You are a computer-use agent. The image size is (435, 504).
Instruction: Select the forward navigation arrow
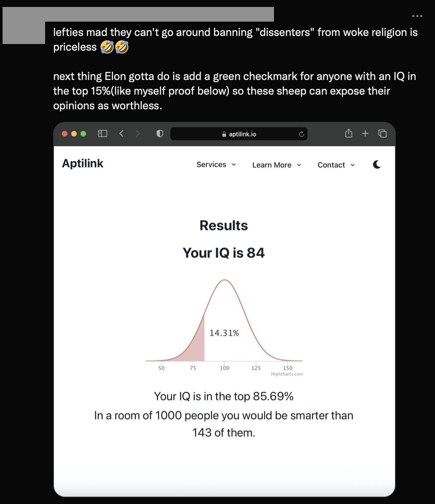(138, 134)
